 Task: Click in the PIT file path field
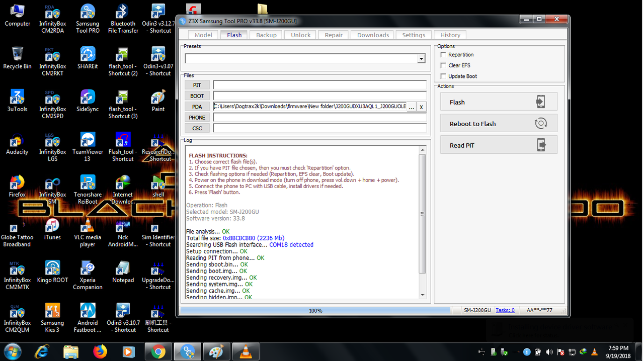pyautogui.click(x=319, y=85)
